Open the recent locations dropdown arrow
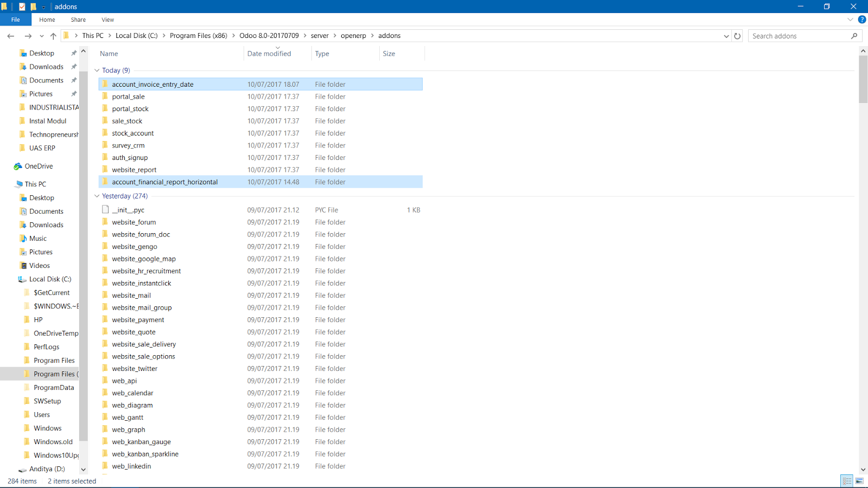This screenshot has width=868, height=488. (41, 36)
